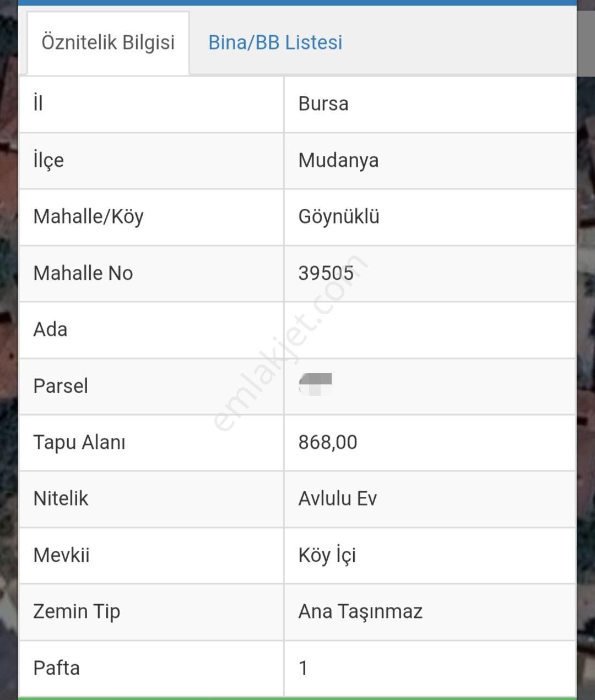Click the Avlulu Ev value
The width and height of the screenshot is (595, 700).
(x=337, y=499)
